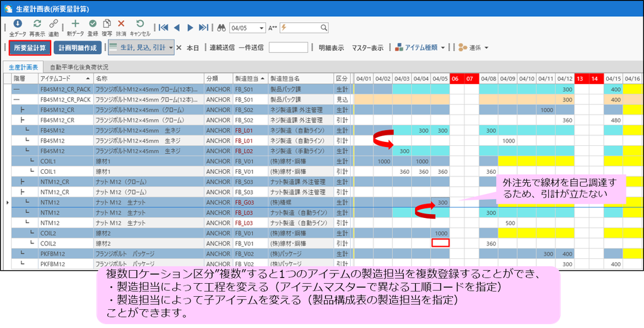The width and height of the screenshot is (644, 328).
Task: Go to previous record arrow
Action: pyautogui.click(x=177, y=27)
